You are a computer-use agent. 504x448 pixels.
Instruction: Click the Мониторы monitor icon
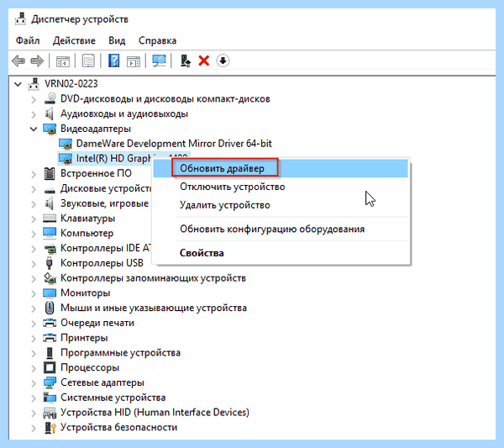(x=50, y=293)
